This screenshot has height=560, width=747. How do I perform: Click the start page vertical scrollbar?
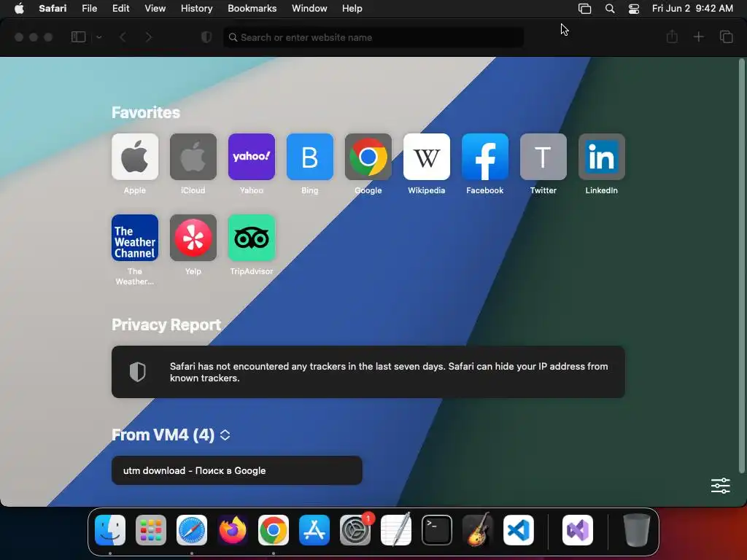[741, 265]
